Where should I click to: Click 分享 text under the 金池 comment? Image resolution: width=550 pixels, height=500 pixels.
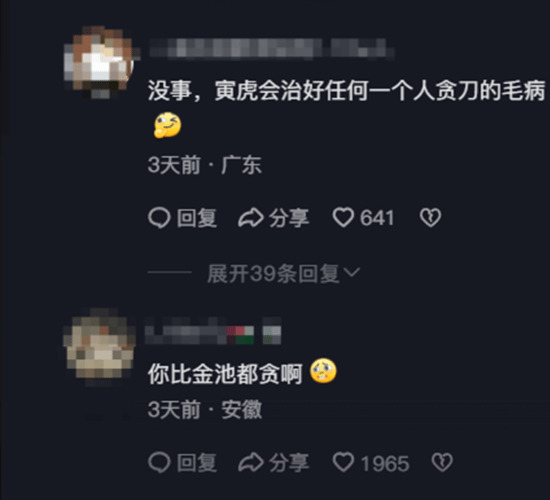coord(289,462)
